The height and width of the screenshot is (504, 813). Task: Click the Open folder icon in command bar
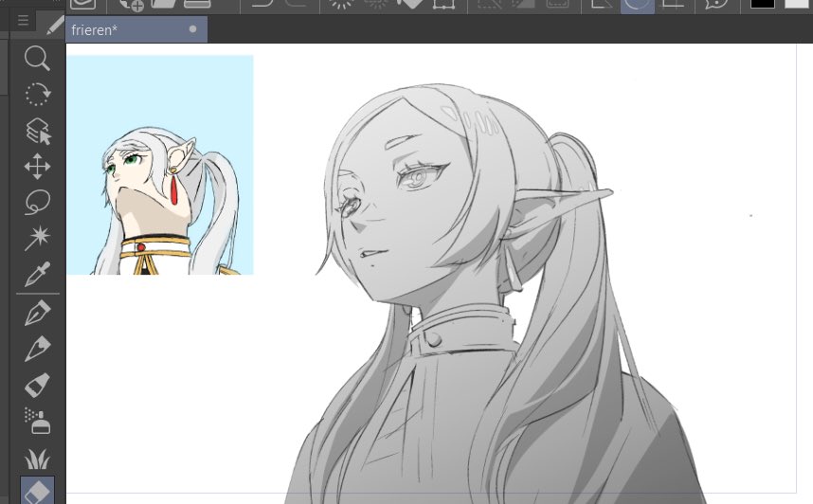tap(164, 4)
